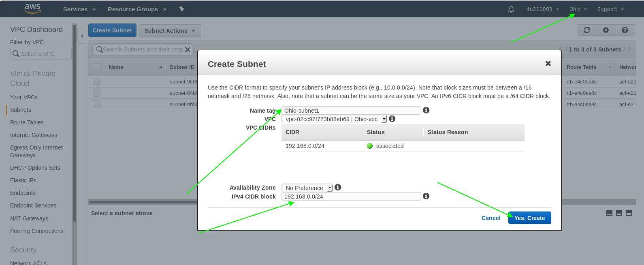Click the 192.168.0.0/24 CIDR table cell
Screen dimensions: 644x265
[305, 146]
